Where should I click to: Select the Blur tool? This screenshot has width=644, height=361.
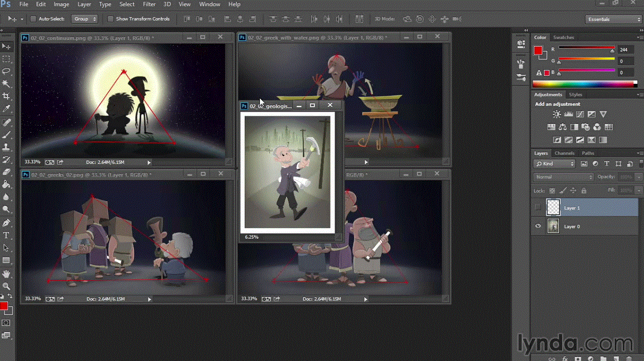click(x=7, y=197)
